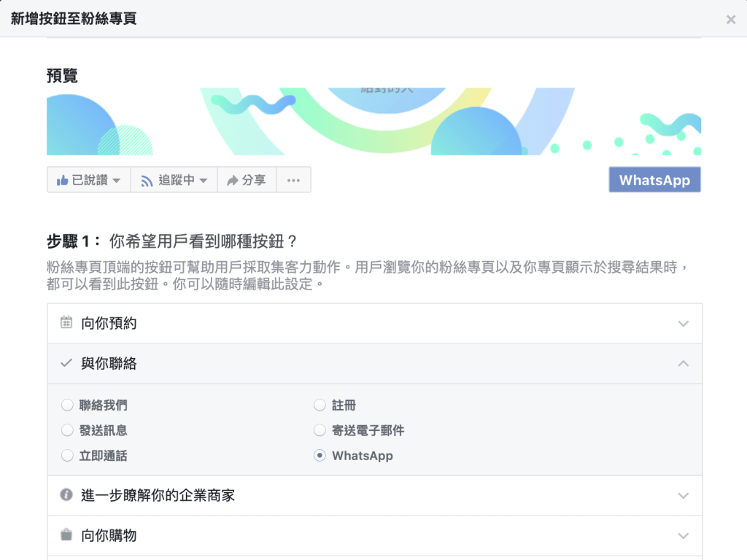747x560 pixels.
Task: Click the thumbs-up icon on 已說讚
Action: coord(63,180)
